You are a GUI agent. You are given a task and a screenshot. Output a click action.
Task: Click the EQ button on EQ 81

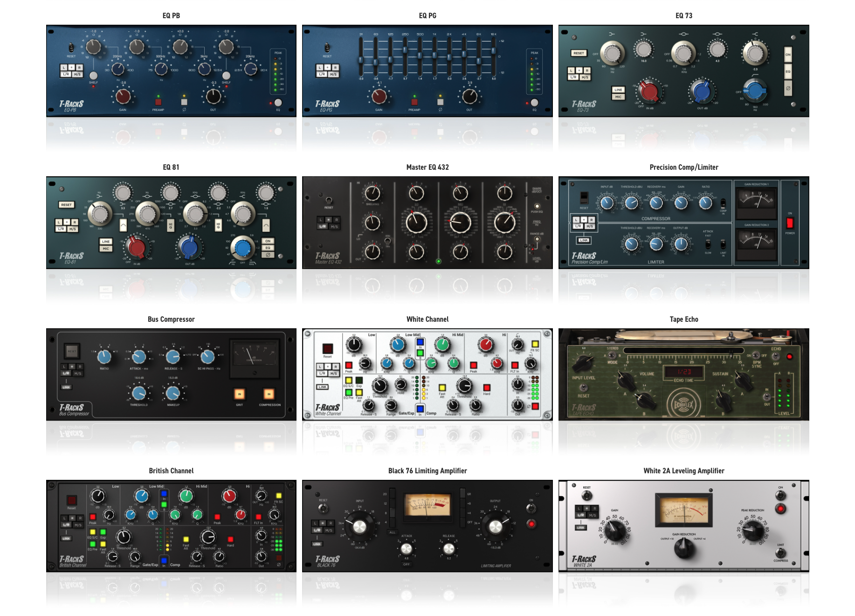(x=268, y=248)
